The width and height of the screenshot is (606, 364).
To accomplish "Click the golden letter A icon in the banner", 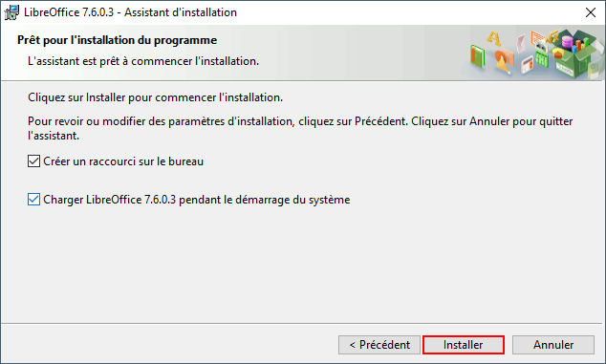I will pos(494,38).
